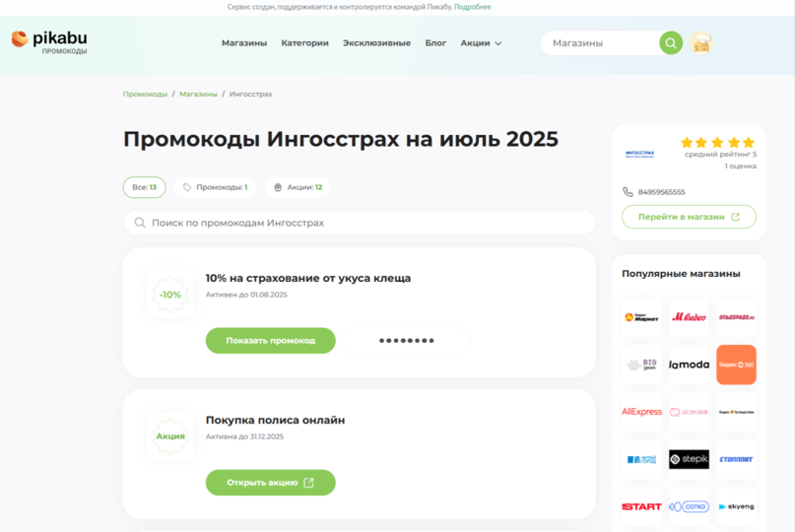This screenshot has width=795, height=532.
Task: Click the Ингосстрах store logo
Action: tap(640, 154)
